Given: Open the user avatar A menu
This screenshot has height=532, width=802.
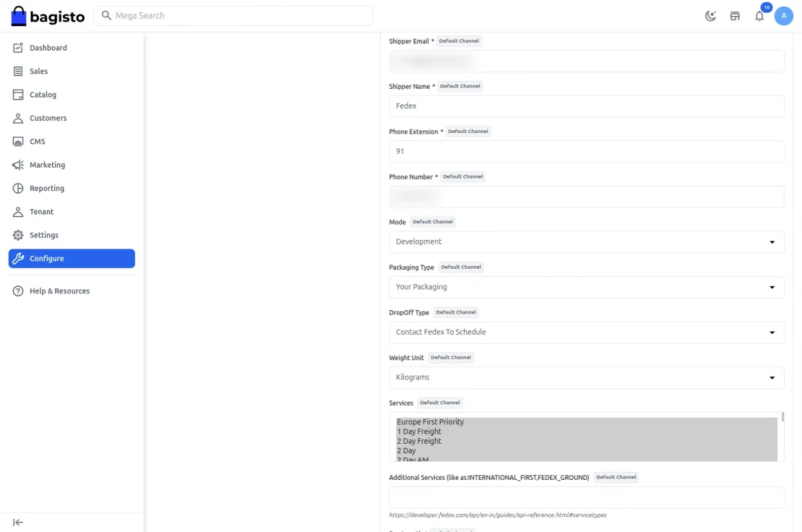Looking at the screenshot, I should (784, 16).
